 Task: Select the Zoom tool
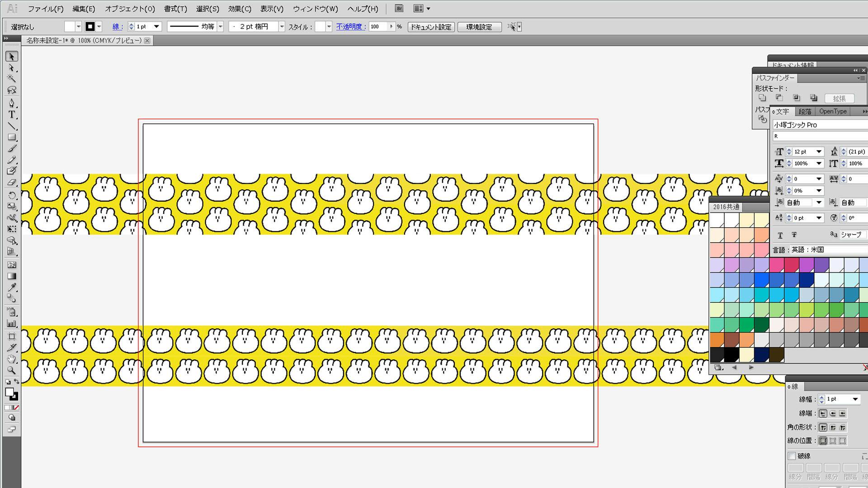[12, 370]
